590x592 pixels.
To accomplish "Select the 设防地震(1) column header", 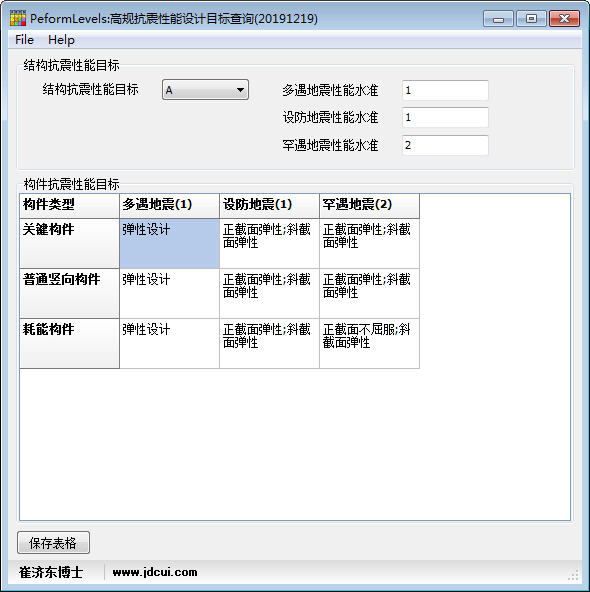I will pos(270,206).
